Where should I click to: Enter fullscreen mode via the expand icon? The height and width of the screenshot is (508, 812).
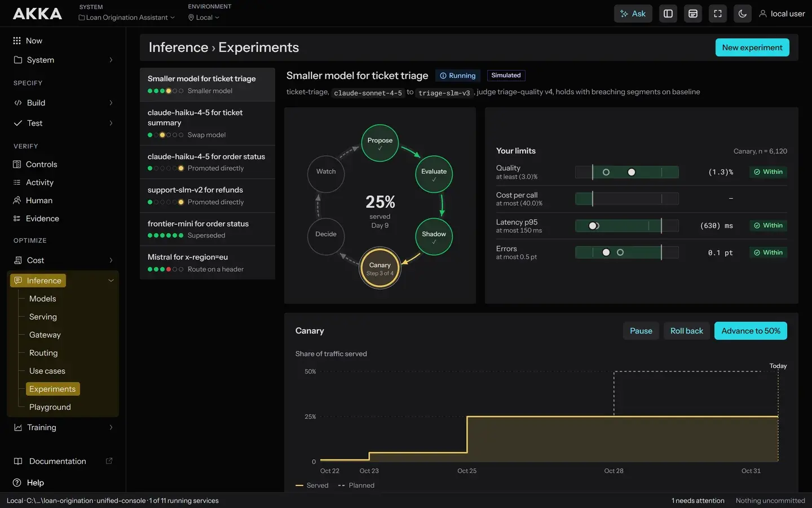click(718, 14)
